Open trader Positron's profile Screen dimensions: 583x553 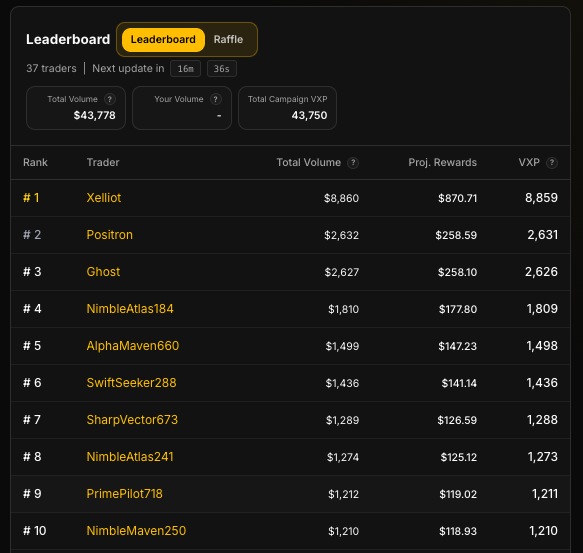pyautogui.click(x=109, y=235)
